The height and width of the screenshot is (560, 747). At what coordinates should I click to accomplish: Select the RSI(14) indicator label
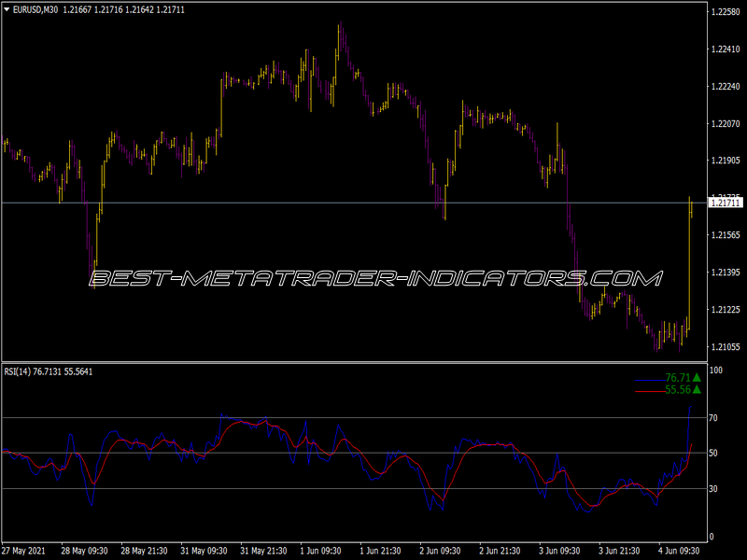[x=17, y=371]
